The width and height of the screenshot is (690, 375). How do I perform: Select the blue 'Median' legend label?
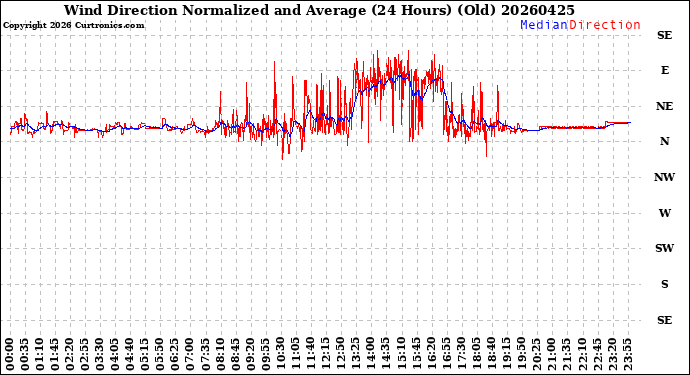pyautogui.click(x=544, y=25)
